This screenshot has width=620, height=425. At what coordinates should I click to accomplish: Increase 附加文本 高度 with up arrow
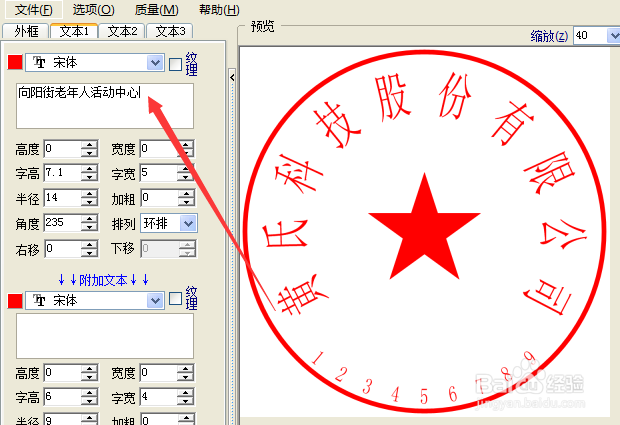[x=90, y=368]
